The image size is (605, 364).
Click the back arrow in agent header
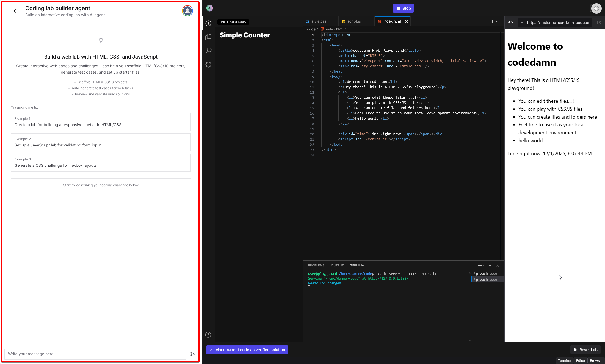pyautogui.click(x=15, y=11)
